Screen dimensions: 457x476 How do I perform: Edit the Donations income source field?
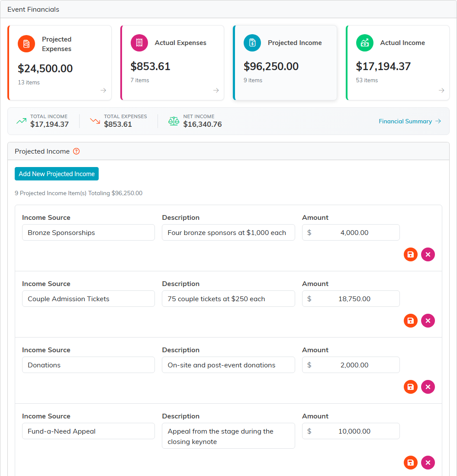click(88, 365)
